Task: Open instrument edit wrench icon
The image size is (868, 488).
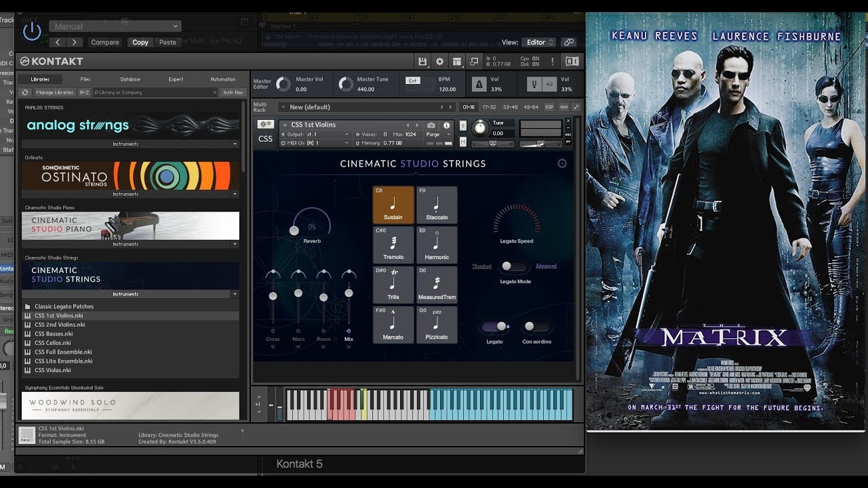Action: click(x=265, y=125)
